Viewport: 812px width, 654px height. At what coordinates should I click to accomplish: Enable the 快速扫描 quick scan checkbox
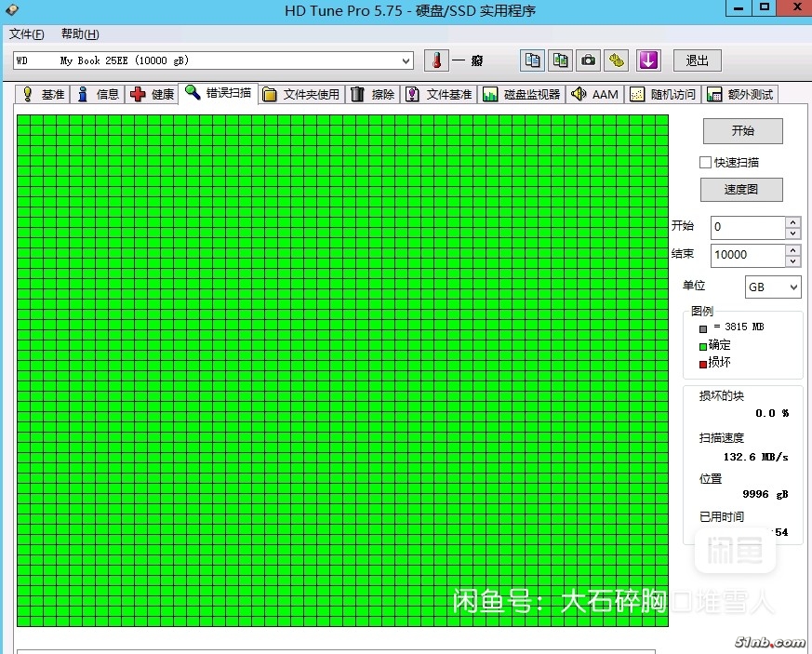pyautogui.click(x=706, y=162)
